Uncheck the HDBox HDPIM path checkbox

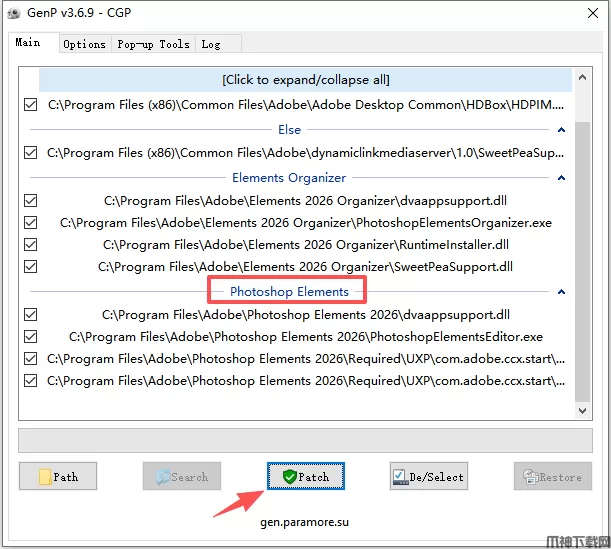click(x=30, y=105)
